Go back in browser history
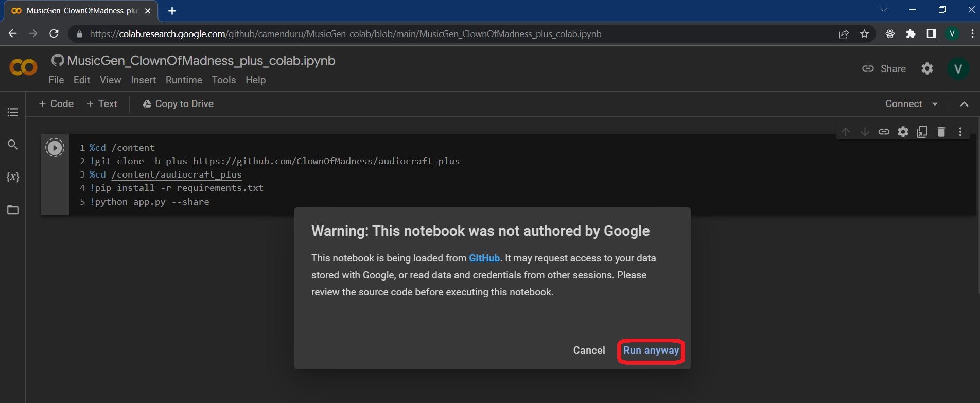The height and width of the screenshot is (403, 980). [13, 34]
